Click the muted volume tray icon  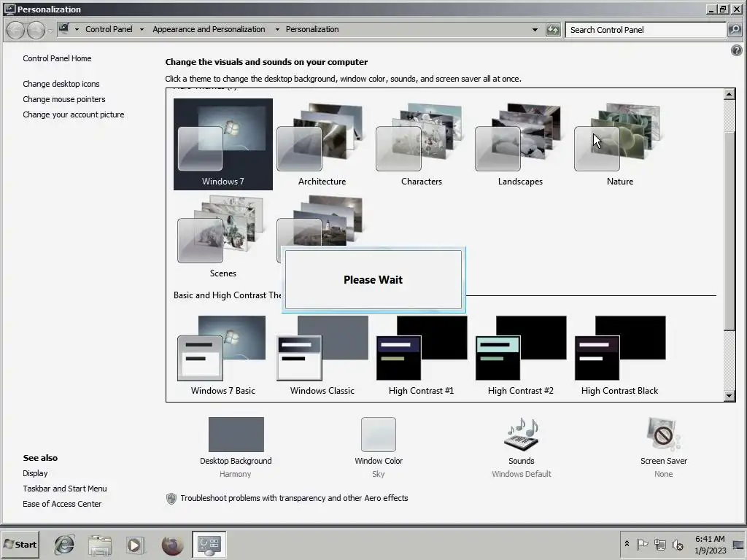(x=677, y=544)
